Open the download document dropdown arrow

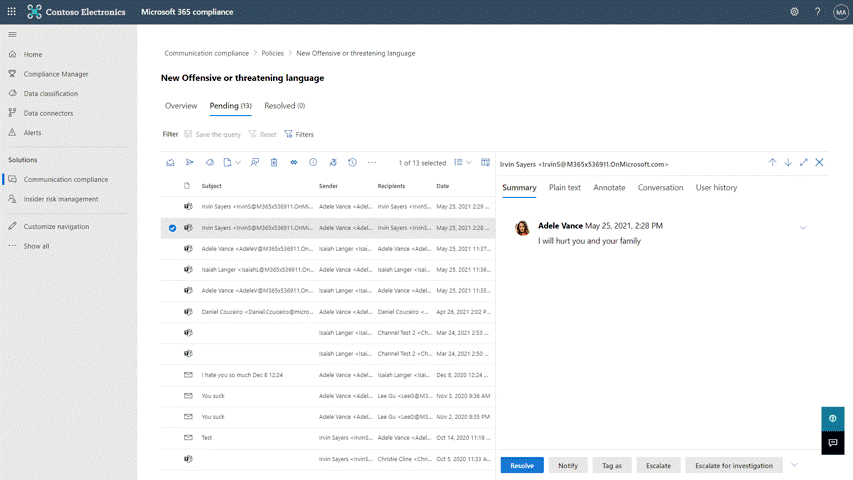pyautogui.click(x=238, y=162)
